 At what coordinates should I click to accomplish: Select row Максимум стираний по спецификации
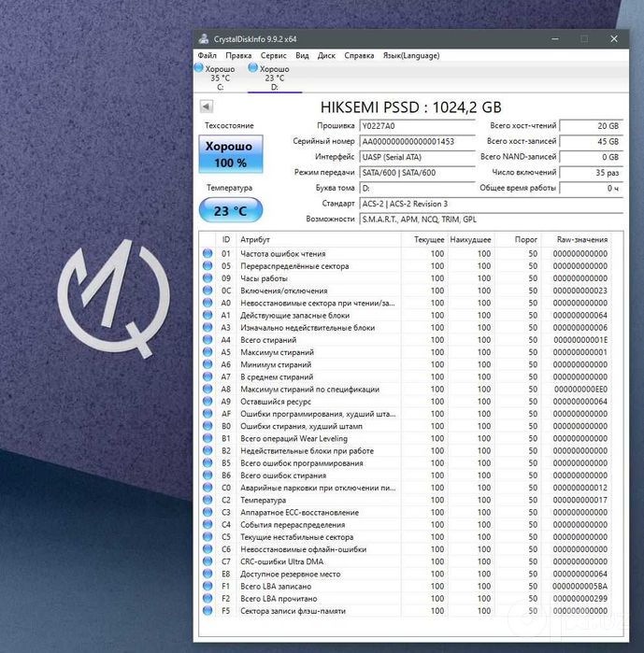(405, 389)
